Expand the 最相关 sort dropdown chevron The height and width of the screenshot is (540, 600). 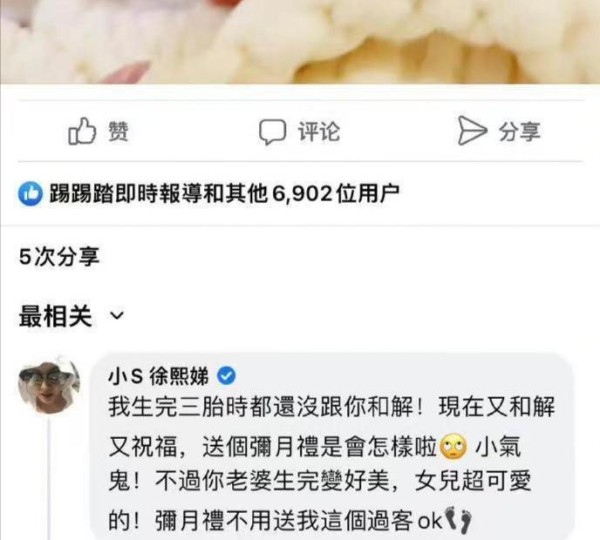pos(117,316)
